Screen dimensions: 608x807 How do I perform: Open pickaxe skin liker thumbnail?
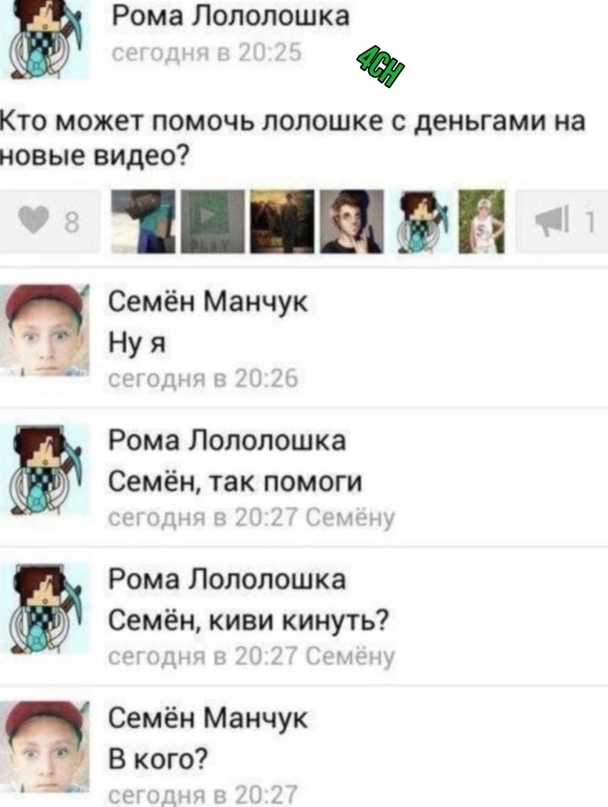[x=422, y=221]
